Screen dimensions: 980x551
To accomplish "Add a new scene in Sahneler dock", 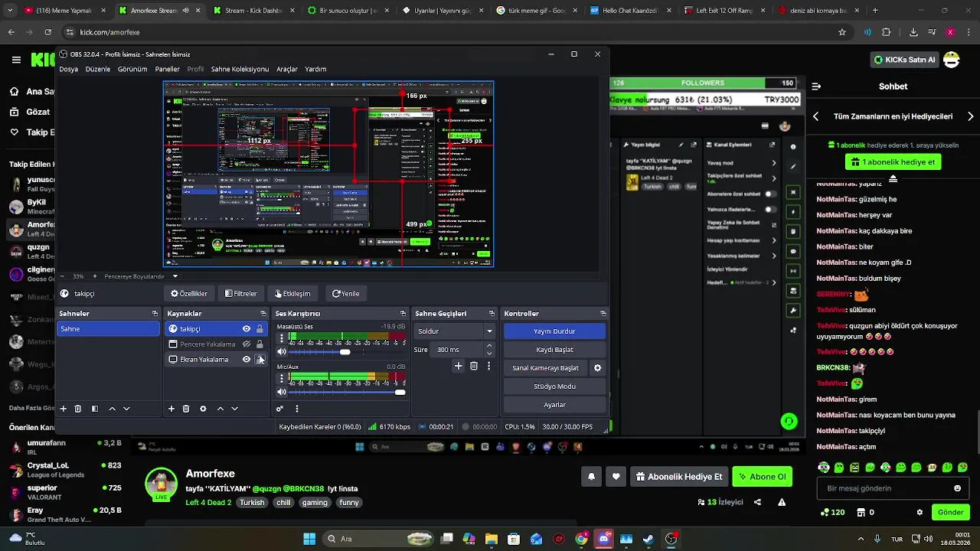I will point(64,409).
